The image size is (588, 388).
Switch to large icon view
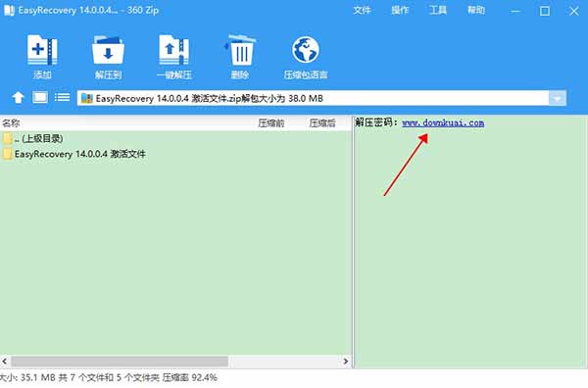[40, 97]
